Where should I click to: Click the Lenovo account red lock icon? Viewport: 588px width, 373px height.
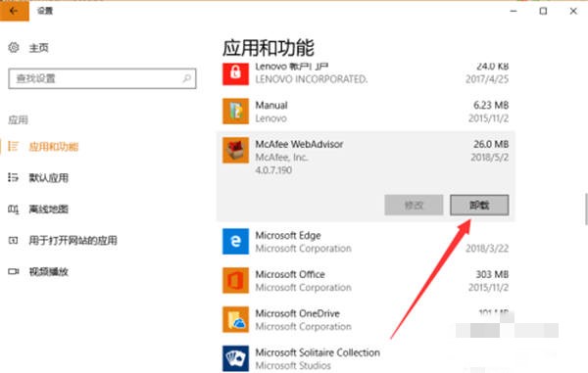235,73
